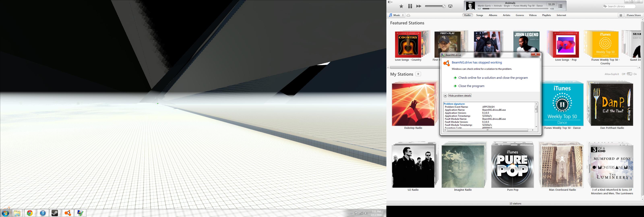The width and height of the screenshot is (644, 217).
Task: Close the BeamNG.drive crash dialog
Action: (535, 54)
